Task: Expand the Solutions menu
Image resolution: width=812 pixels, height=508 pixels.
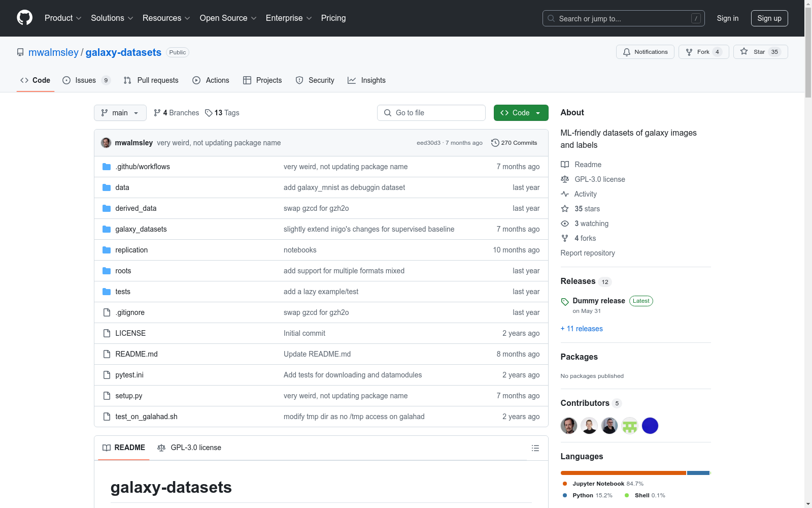Action: click(112, 18)
